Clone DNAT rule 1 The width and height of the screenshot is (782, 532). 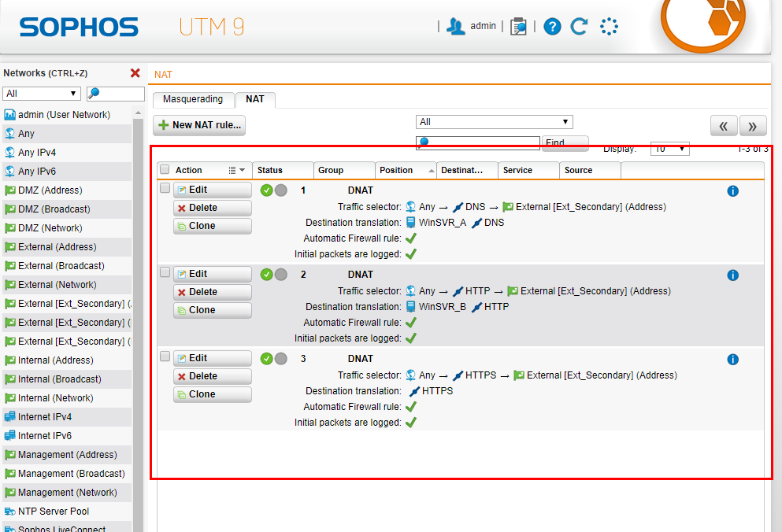pyautogui.click(x=213, y=226)
